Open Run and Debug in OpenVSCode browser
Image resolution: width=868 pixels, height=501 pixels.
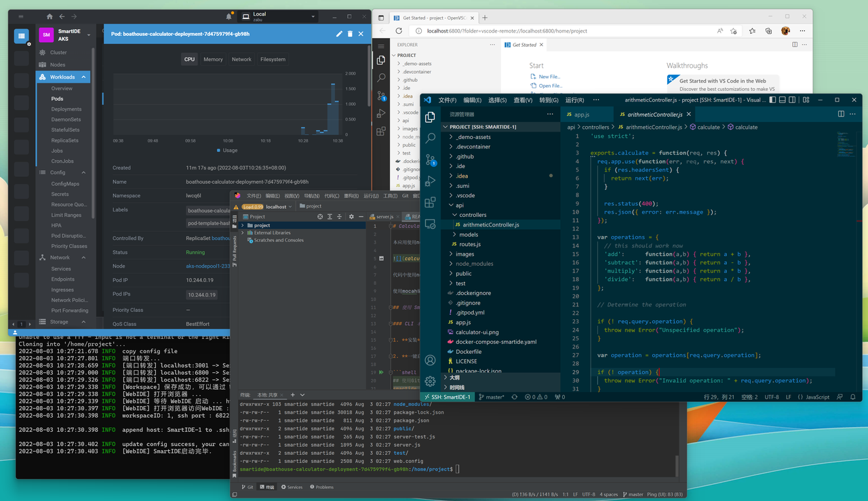[381, 113]
